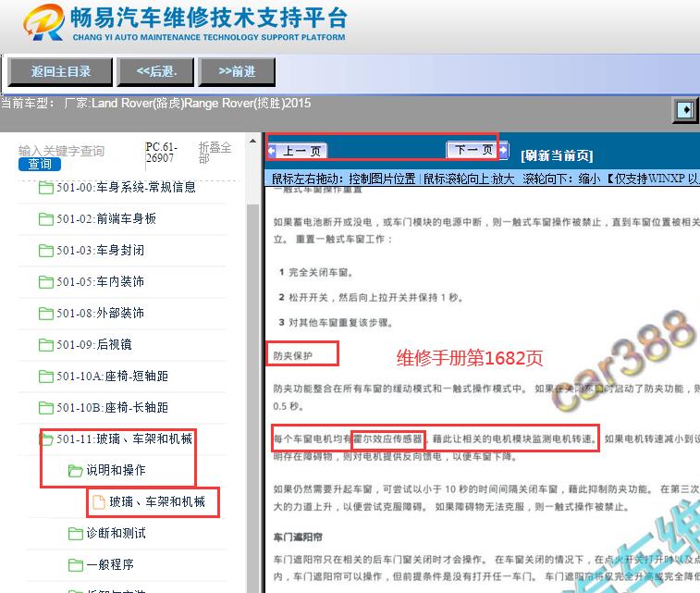Screen dimensions: 700x593
Task: Click folder icon of 501-02 row
Action: (45, 219)
